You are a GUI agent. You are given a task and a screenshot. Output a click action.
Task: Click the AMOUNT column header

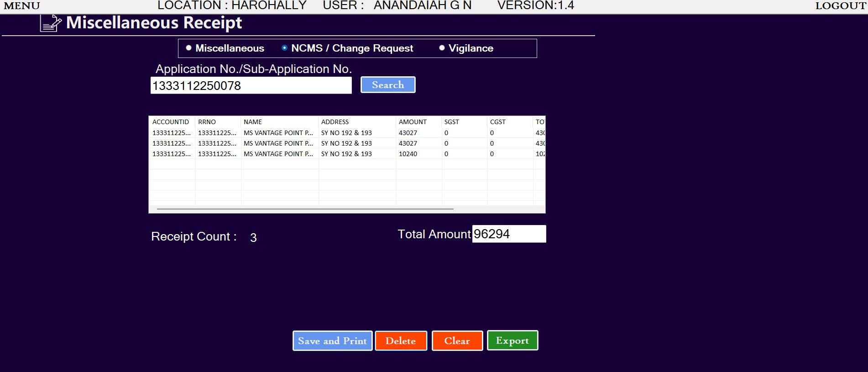[x=413, y=122]
